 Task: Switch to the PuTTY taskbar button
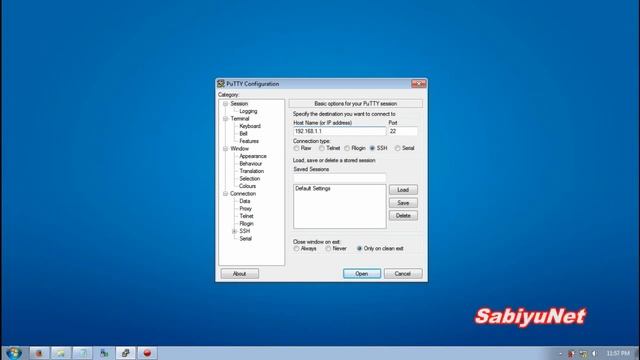[125, 353]
